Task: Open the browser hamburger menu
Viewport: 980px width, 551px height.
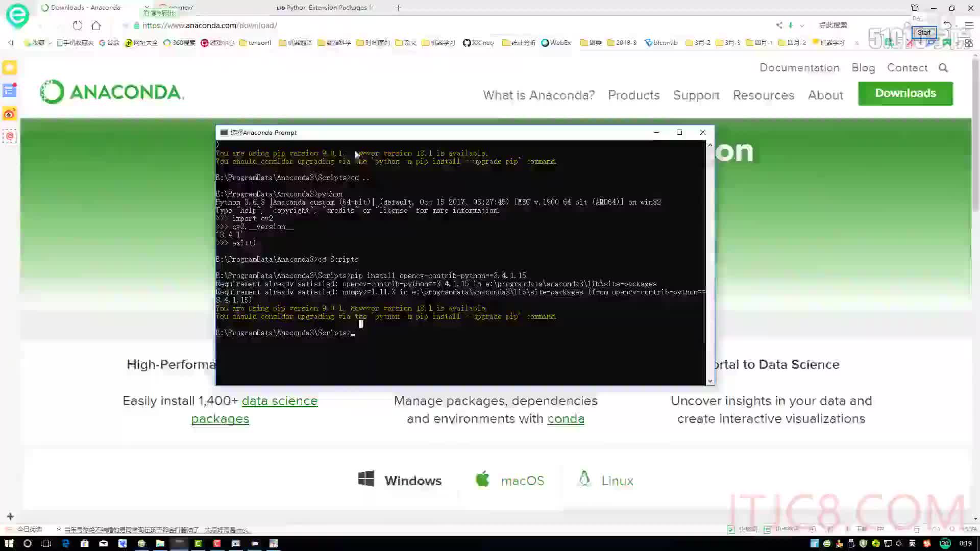Action: coord(969,25)
